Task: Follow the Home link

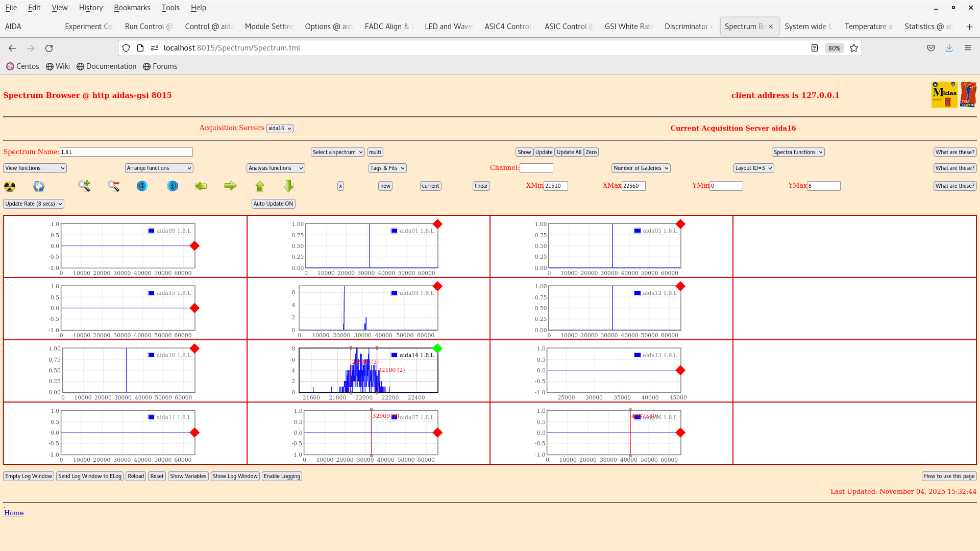Action: click(x=14, y=513)
